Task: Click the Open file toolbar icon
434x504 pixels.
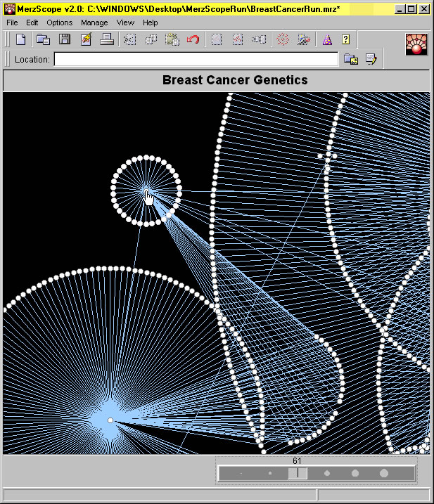Action: point(43,39)
